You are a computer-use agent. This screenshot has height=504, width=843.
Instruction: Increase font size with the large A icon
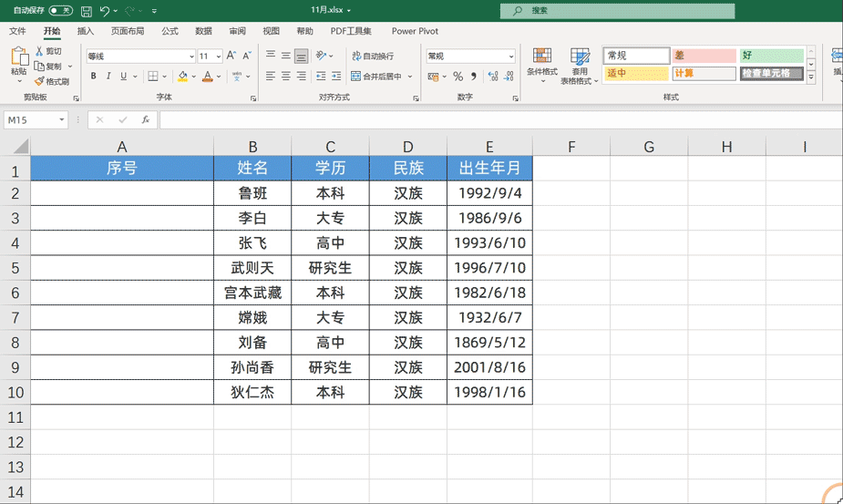coord(231,56)
